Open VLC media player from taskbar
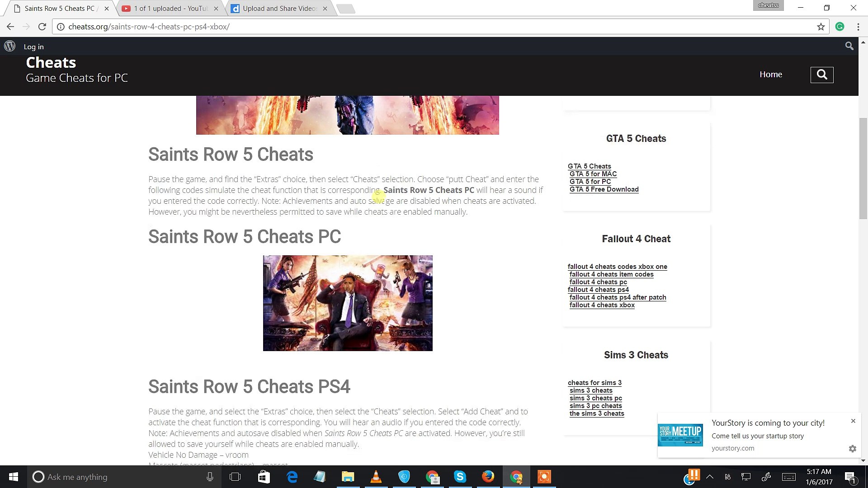Image resolution: width=868 pixels, height=488 pixels. (376, 477)
